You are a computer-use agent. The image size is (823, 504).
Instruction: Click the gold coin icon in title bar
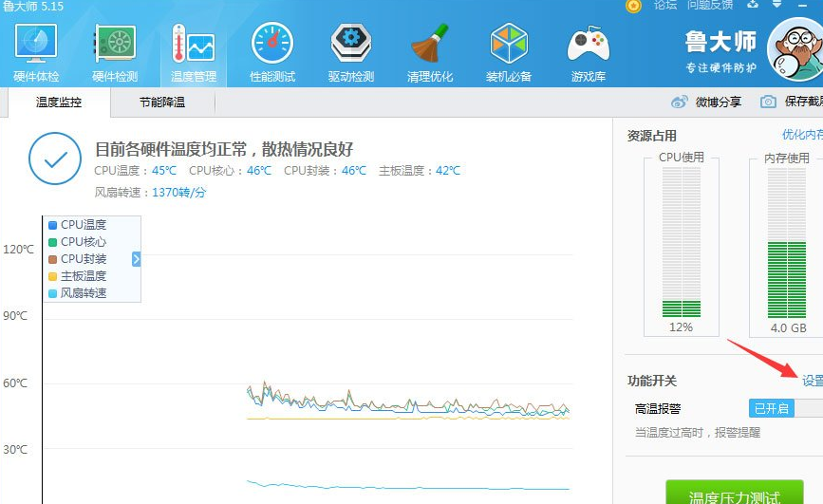pyautogui.click(x=633, y=6)
